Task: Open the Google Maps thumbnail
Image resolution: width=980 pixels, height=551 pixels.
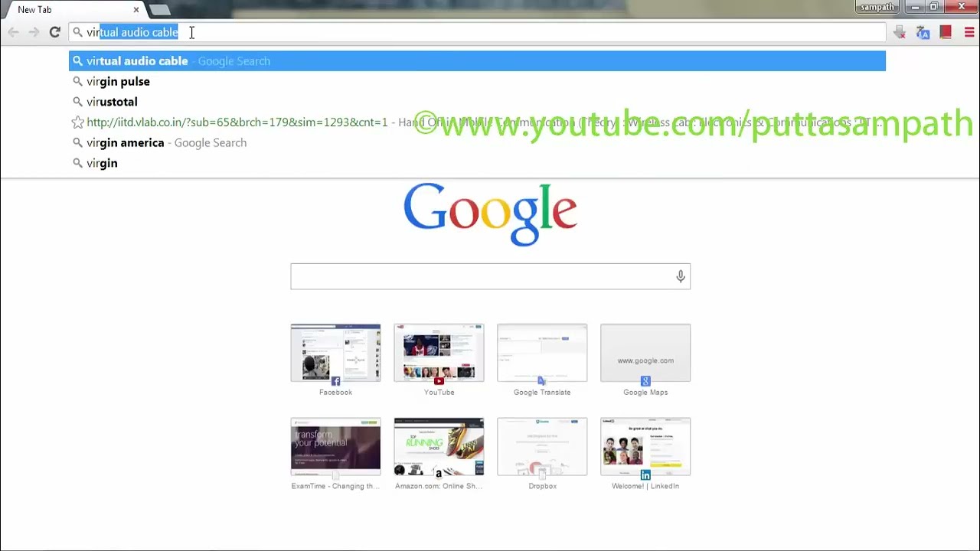Action: pos(645,353)
